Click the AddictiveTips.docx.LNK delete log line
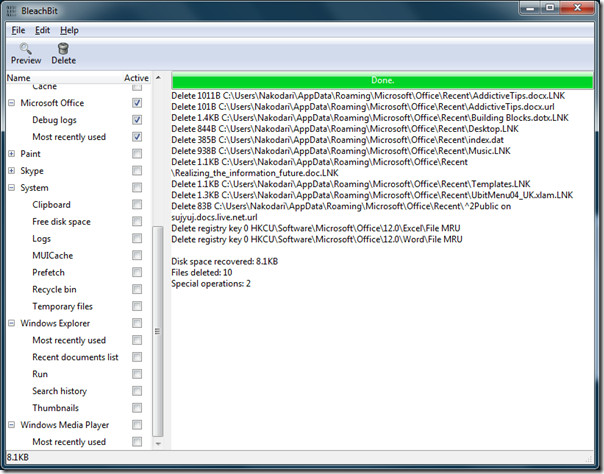 368,95
